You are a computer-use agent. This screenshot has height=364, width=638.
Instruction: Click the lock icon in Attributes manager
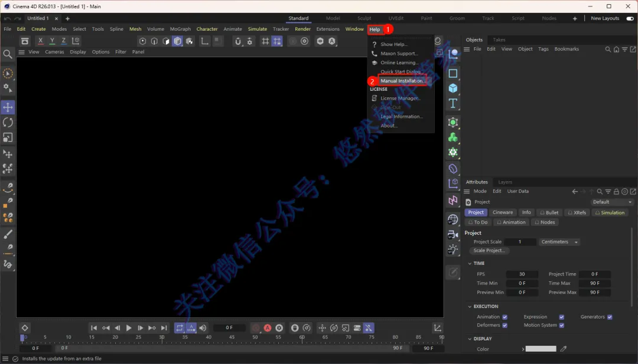coord(616,191)
